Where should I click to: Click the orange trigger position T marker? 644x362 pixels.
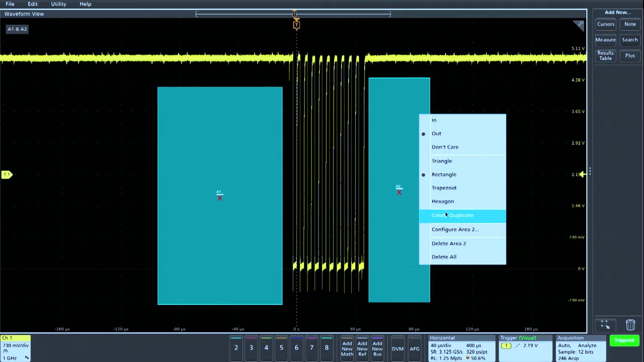click(296, 25)
